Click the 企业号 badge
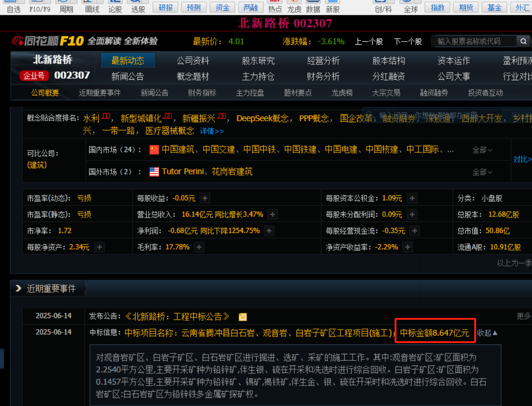 tap(34, 76)
